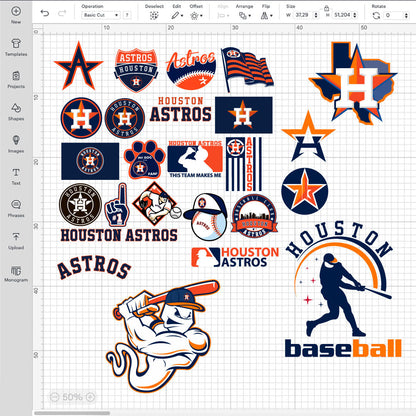Redo the last action
This screenshot has width=416, height=416.
point(62,13)
